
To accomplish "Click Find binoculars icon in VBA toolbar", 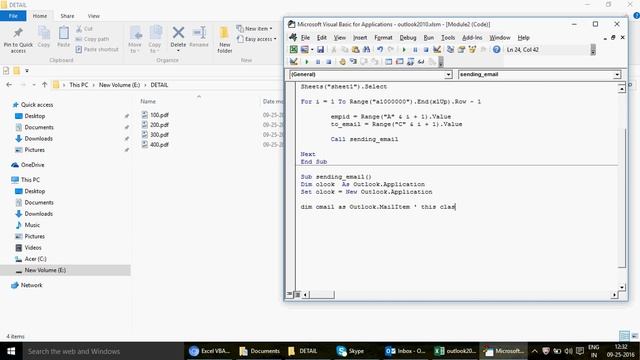I will pyautogui.click(x=367, y=49).
